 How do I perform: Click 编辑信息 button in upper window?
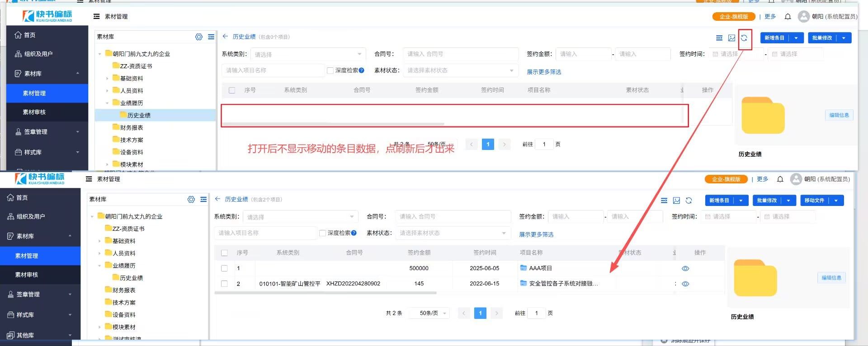839,115
